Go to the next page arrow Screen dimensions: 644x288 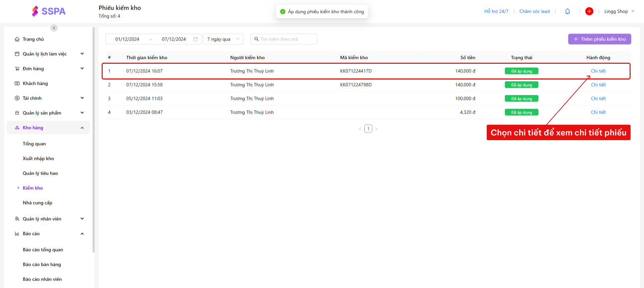coord(376,129)
